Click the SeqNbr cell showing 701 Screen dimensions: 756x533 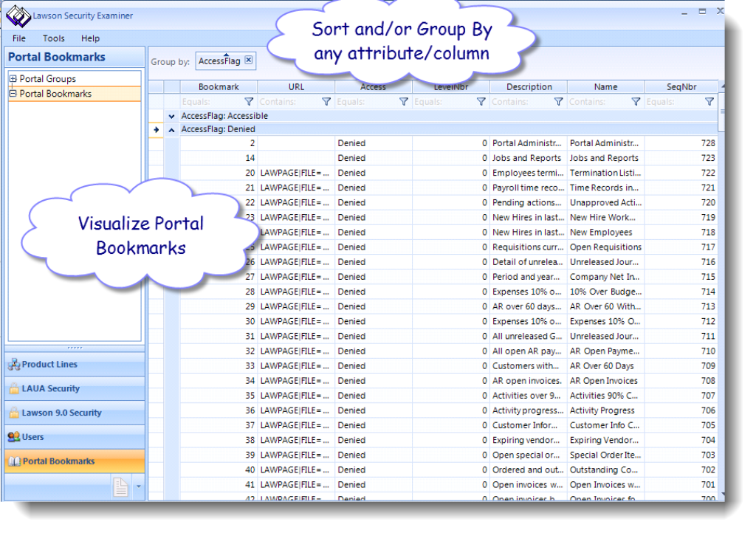tap(681, 485)
